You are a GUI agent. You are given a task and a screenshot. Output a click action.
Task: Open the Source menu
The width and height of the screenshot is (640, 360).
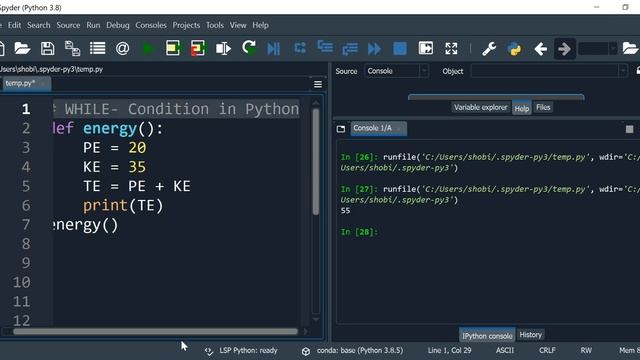68,25
